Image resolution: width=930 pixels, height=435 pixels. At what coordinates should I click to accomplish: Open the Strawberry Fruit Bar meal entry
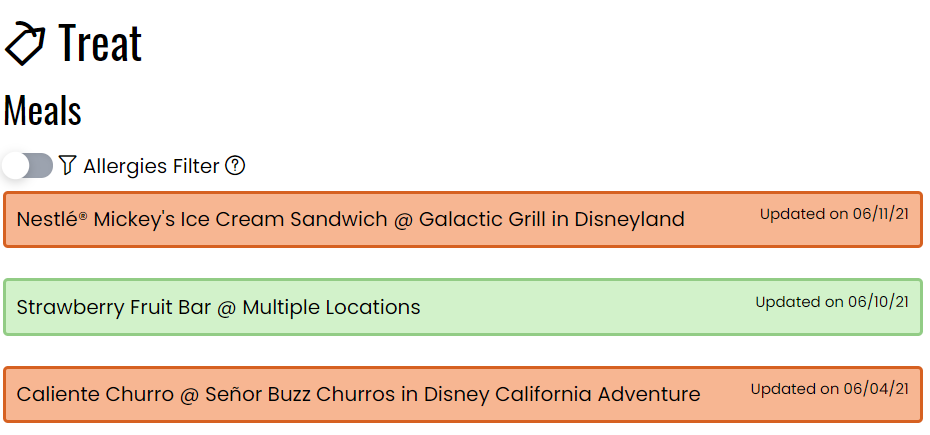coord(218,307)
